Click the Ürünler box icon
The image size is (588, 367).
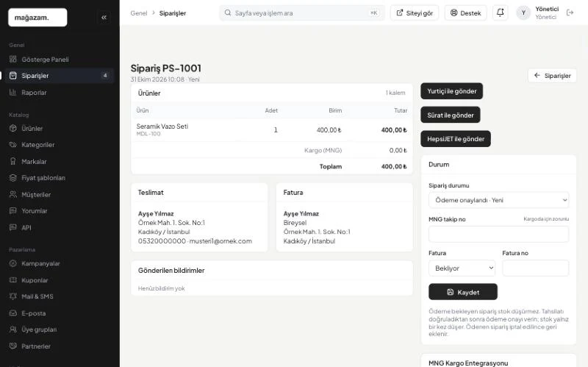click(13, 128)
